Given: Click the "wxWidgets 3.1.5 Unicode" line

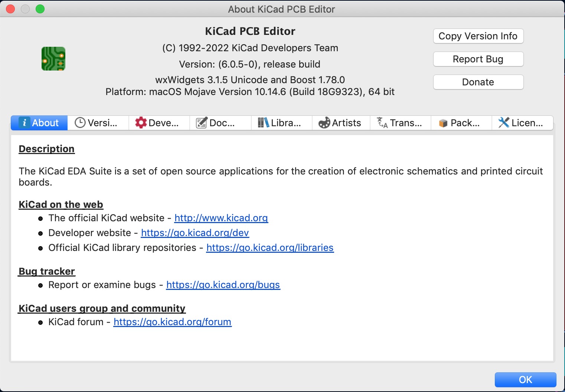Looking at the screenshot, I should (x=250, y=80).
